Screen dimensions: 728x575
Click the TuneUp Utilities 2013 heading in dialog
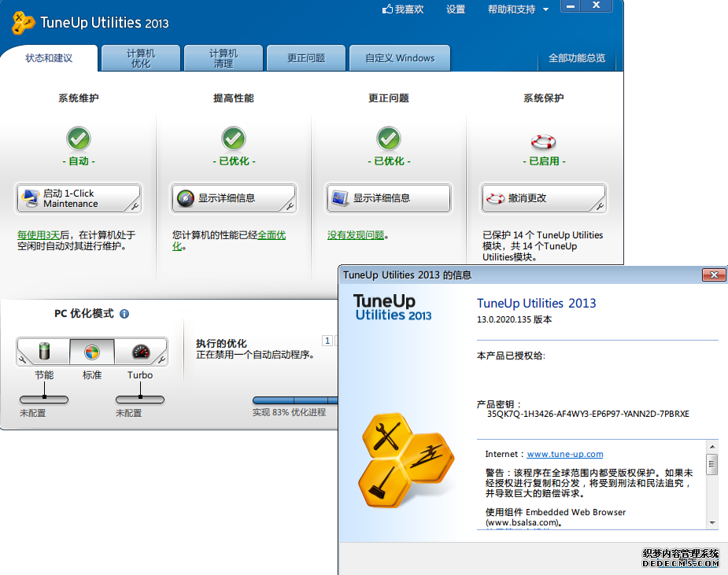(536, 304)
